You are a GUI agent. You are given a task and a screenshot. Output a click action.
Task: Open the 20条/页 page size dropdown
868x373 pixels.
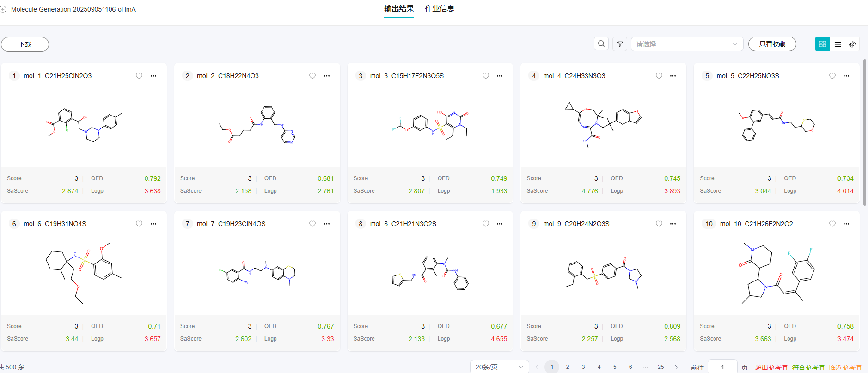point(499,367)
